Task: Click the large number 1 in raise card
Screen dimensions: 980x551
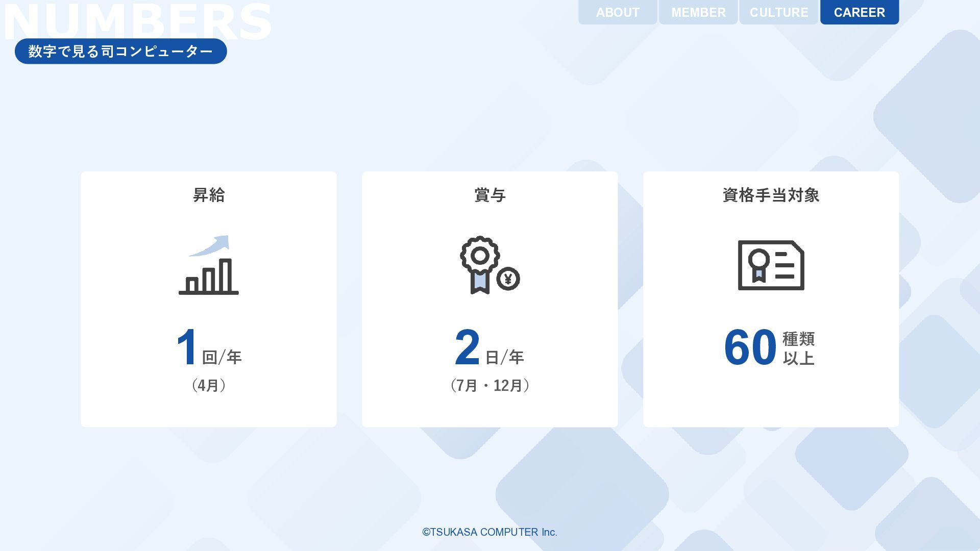Action: 187,347
